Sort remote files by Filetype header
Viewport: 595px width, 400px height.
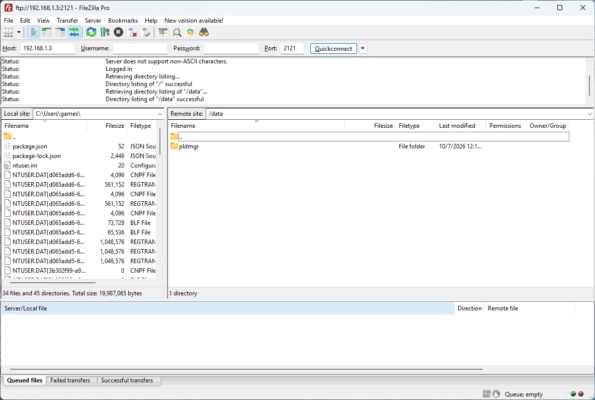(x=416, y=126)
